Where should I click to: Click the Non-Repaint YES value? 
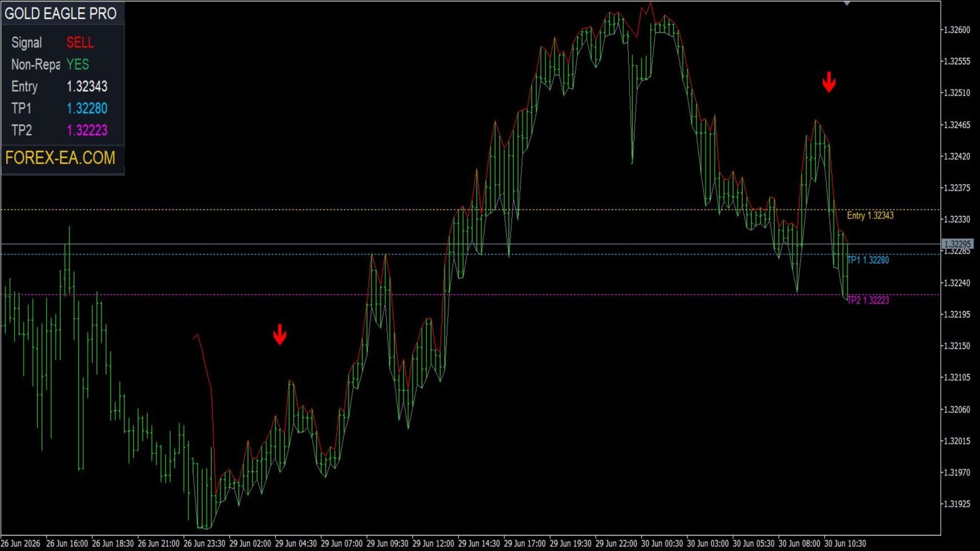point(78,64)
